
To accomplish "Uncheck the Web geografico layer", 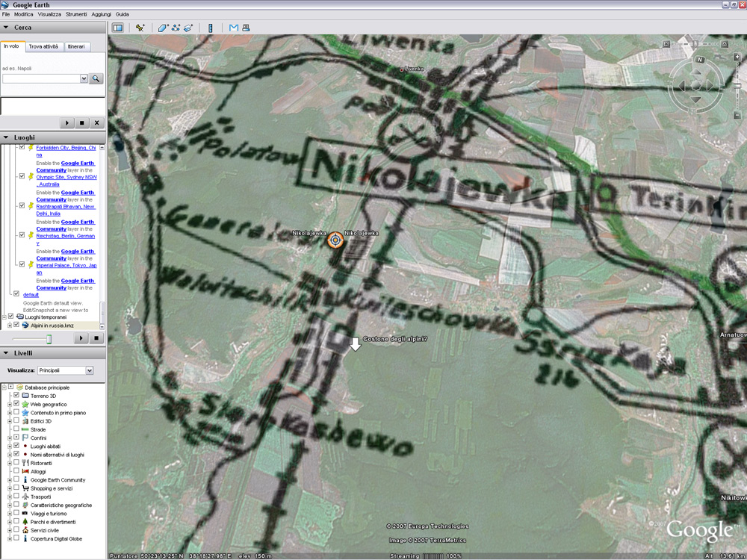I will point(16,404).
